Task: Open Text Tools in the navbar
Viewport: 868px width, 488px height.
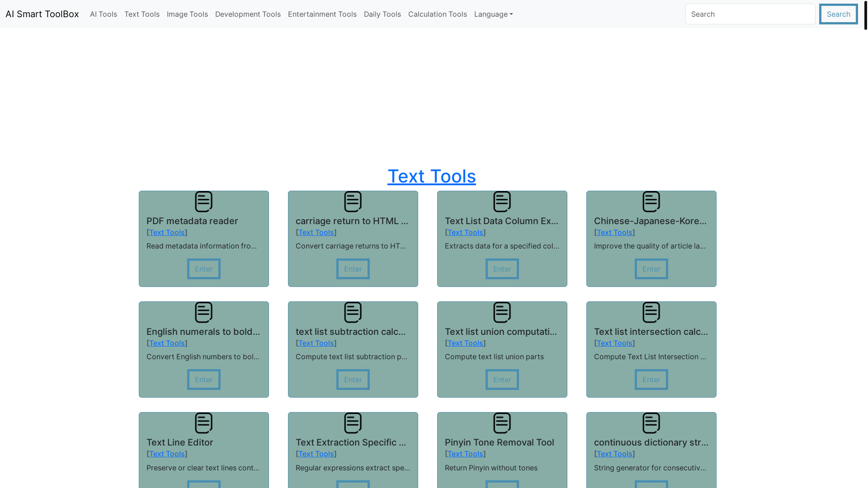Action: (142, 14)
